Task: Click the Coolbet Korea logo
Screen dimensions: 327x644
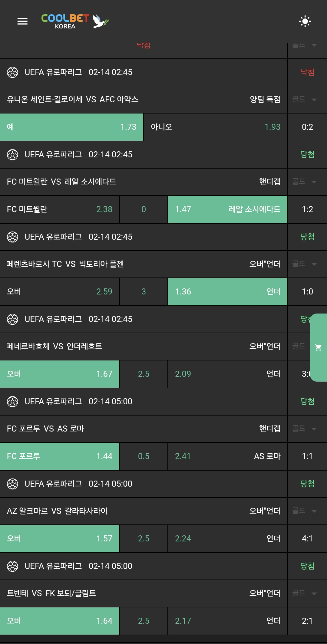Action: tap(75, 21)
